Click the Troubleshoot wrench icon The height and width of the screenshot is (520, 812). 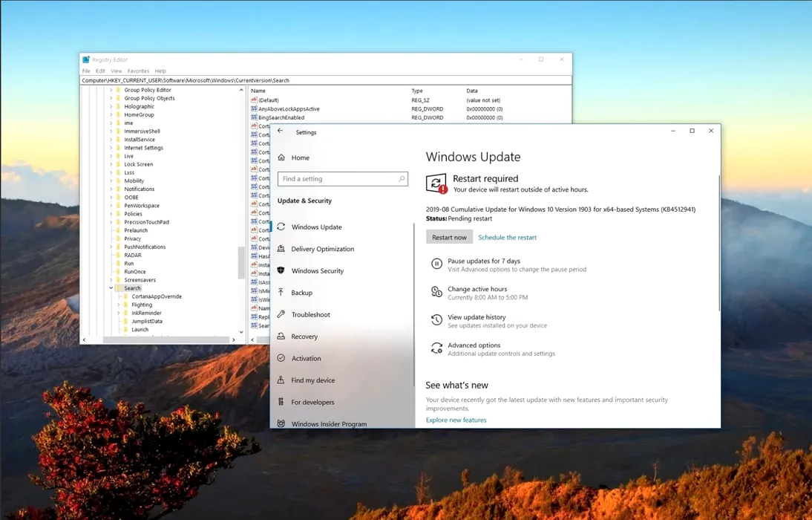[281, 314]
